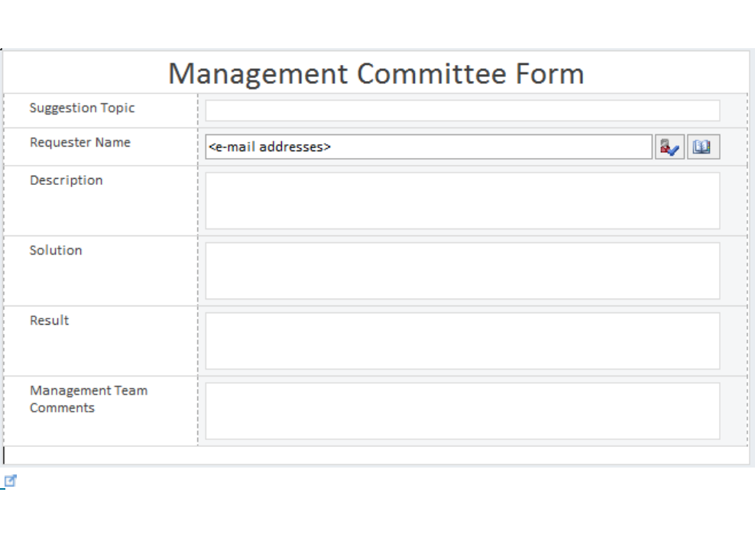Click the small external link icon below the form
The height and width of the screenshot is (560, 755).
coord(11,481)
